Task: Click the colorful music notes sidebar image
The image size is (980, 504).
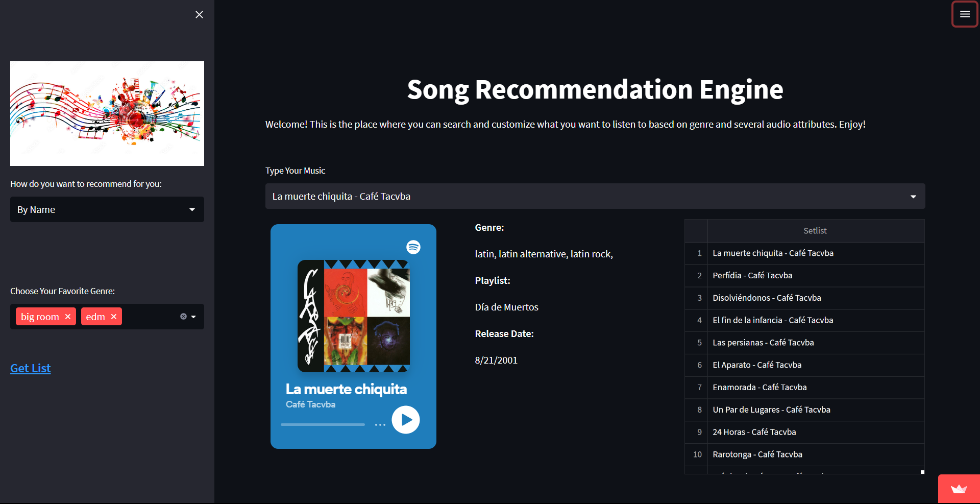Action: [x=107, y=113]
